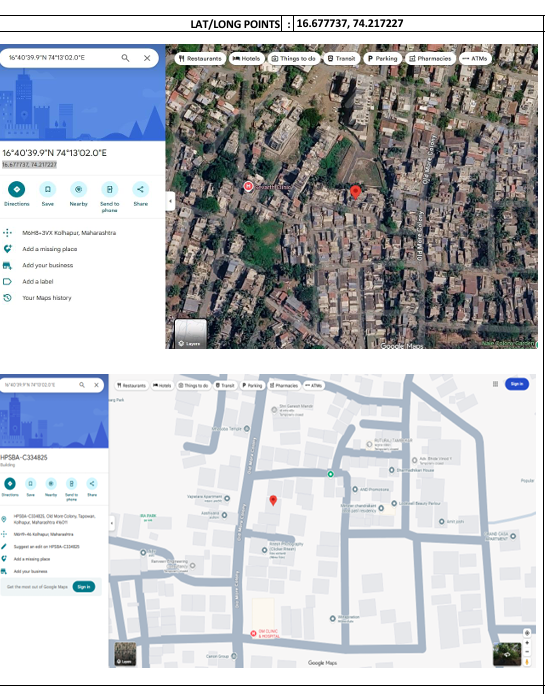
Task: Open the Google apps grid icon
Action: point(495,384)
